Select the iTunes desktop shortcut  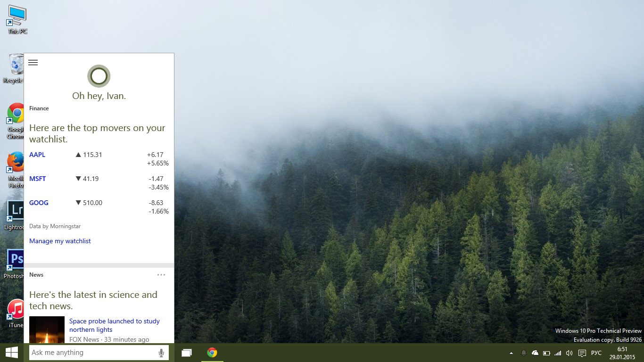point(16,313)
